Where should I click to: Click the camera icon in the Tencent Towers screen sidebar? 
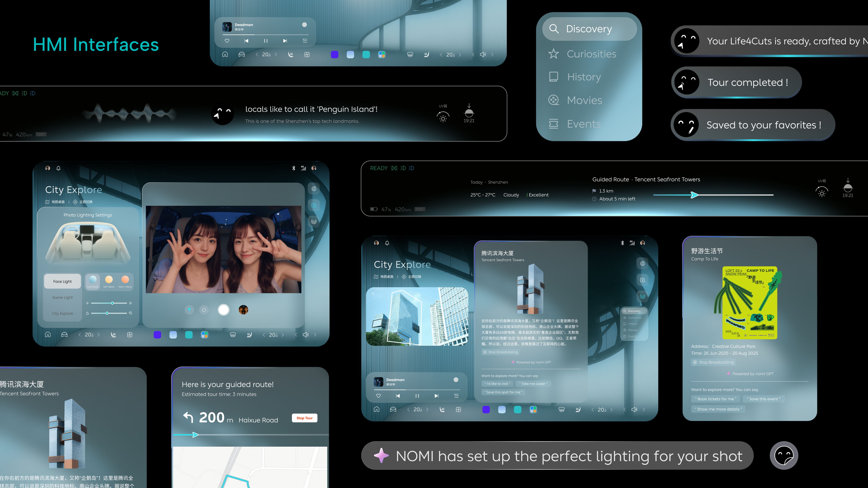643,280
